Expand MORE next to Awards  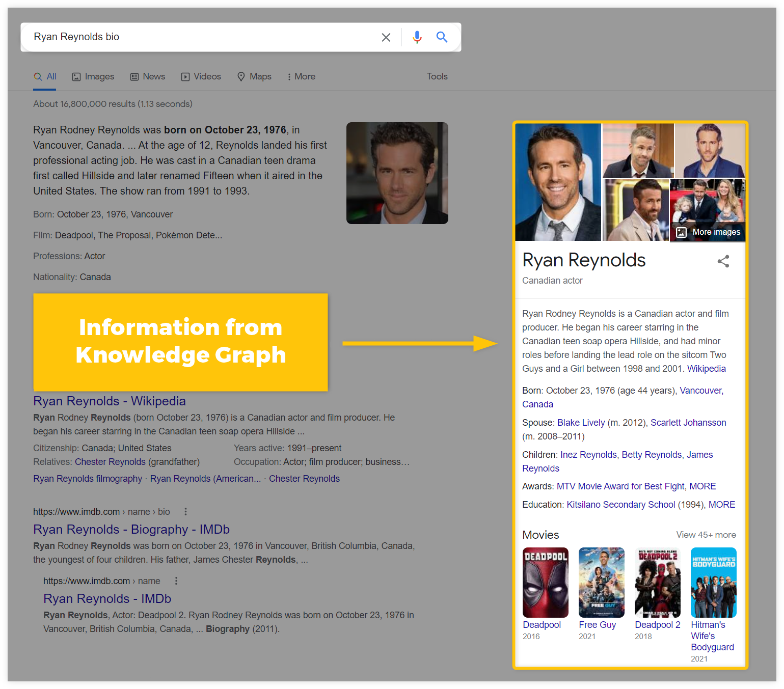[702, 486]
